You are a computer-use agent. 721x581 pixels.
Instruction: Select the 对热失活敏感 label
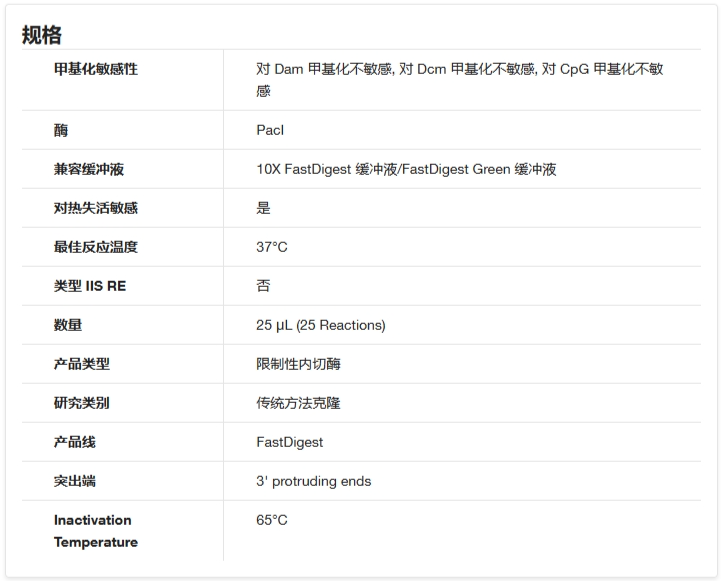(x=96, y=208)
